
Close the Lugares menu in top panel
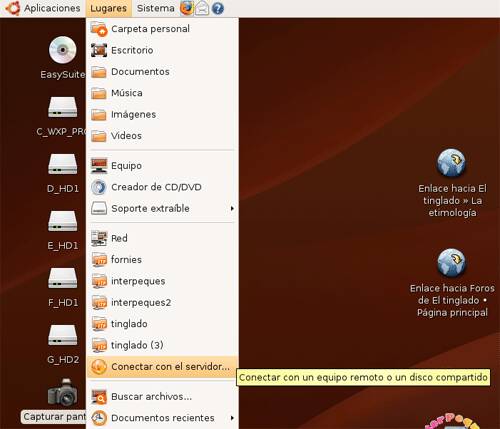(x=108, y=8)
